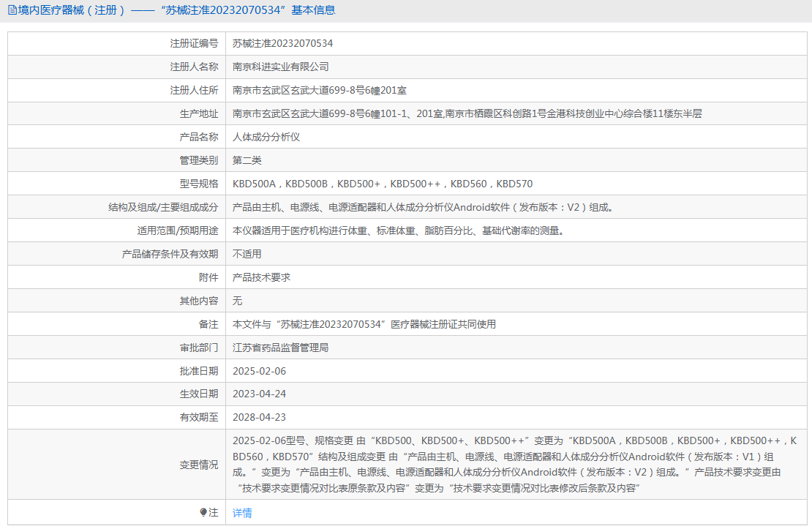Click other content value 无
This screenshot has width=812, height=529.
(237, 301)
